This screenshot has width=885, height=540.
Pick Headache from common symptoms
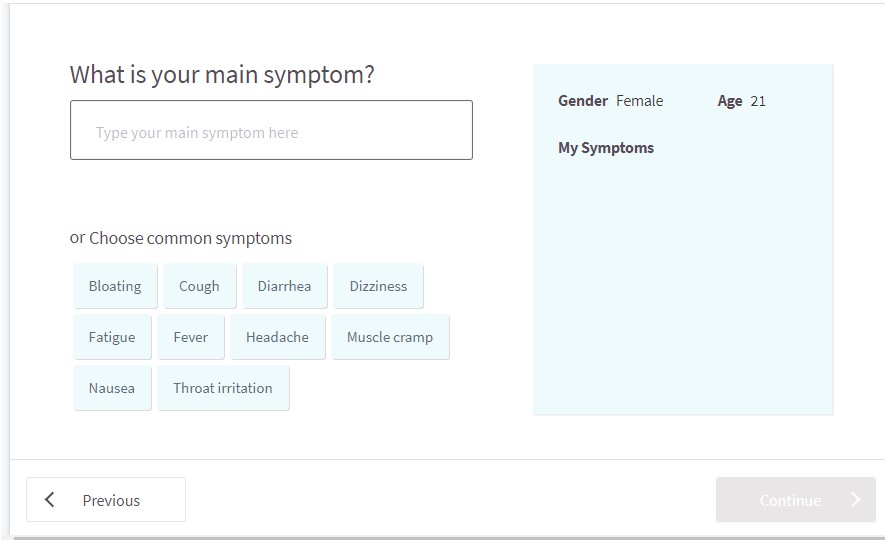278,337
